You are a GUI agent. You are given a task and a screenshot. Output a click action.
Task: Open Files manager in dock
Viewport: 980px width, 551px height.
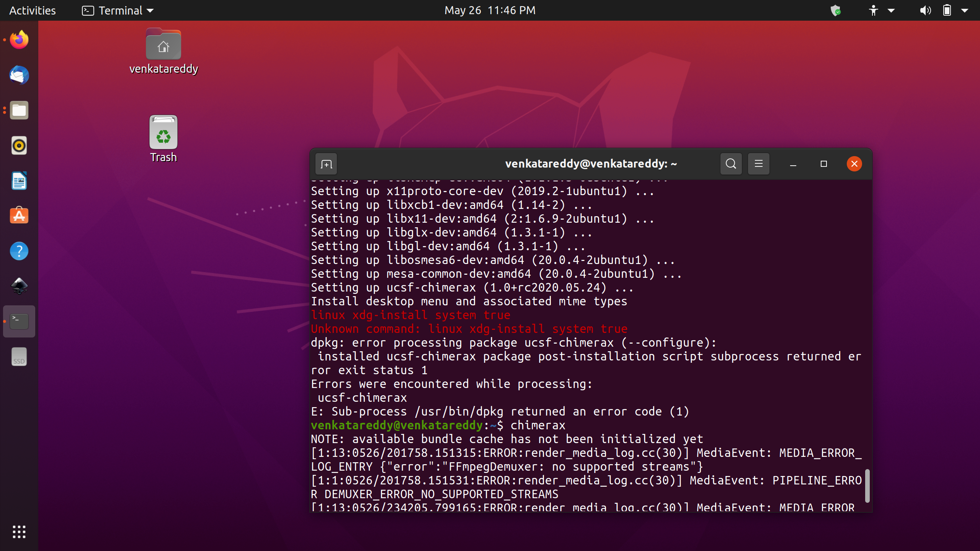tap(19, 111)
